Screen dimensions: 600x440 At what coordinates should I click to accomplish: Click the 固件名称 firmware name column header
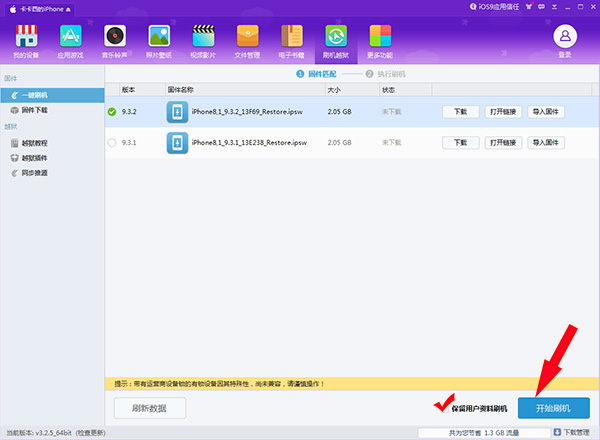click(x=245, y=90)
